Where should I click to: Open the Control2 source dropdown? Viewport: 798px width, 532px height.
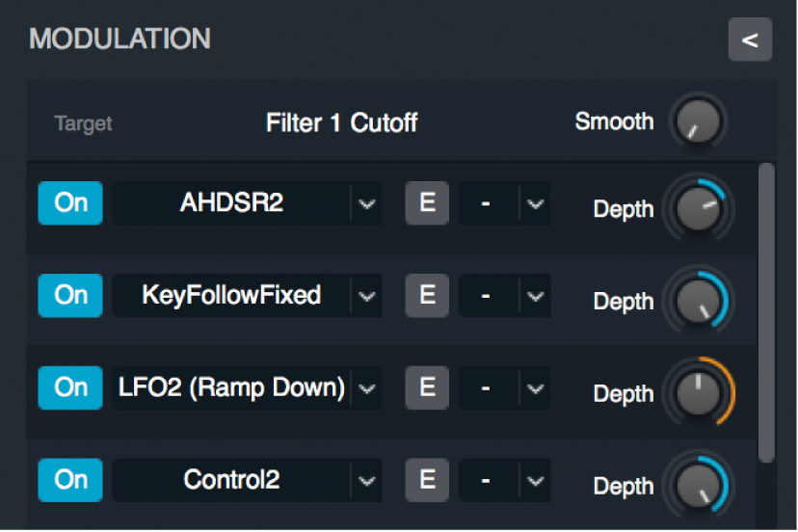pyautogui.click(x=366, y=481)
